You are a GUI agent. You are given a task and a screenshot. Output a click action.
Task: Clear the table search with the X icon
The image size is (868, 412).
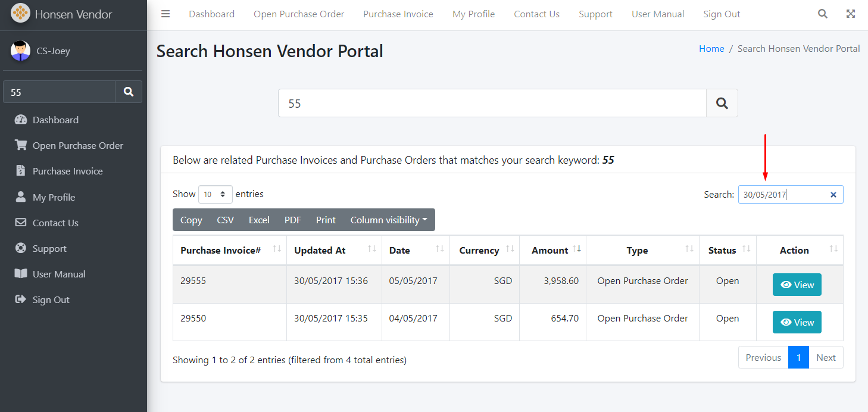[833, 195]
